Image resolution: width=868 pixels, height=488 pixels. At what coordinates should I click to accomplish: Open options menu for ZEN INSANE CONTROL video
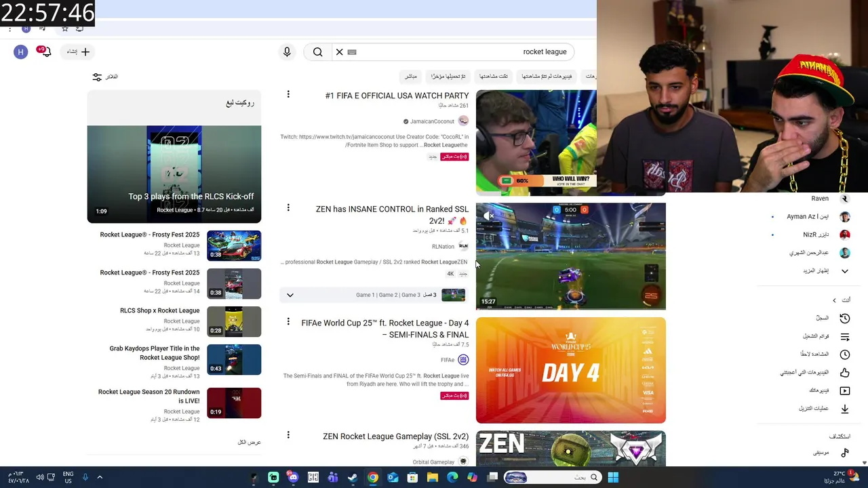point(288,207)
